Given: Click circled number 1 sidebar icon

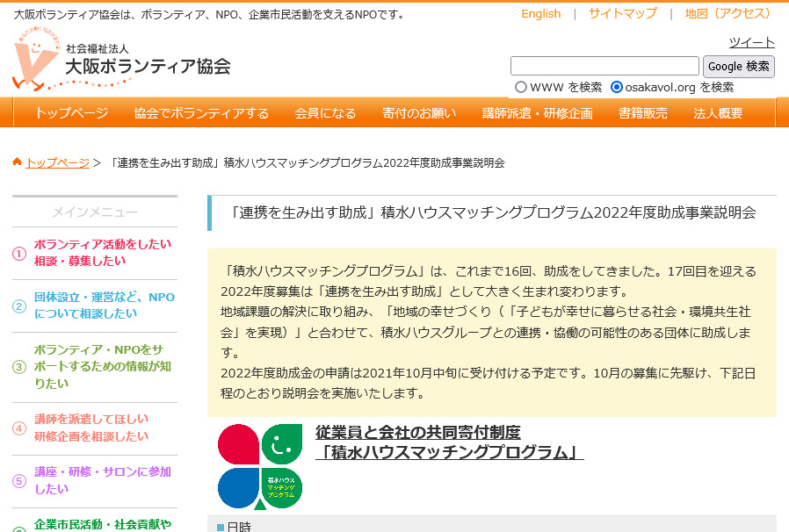Looking at the screenshot, I should pyautogui.click(x=19, y=254).
